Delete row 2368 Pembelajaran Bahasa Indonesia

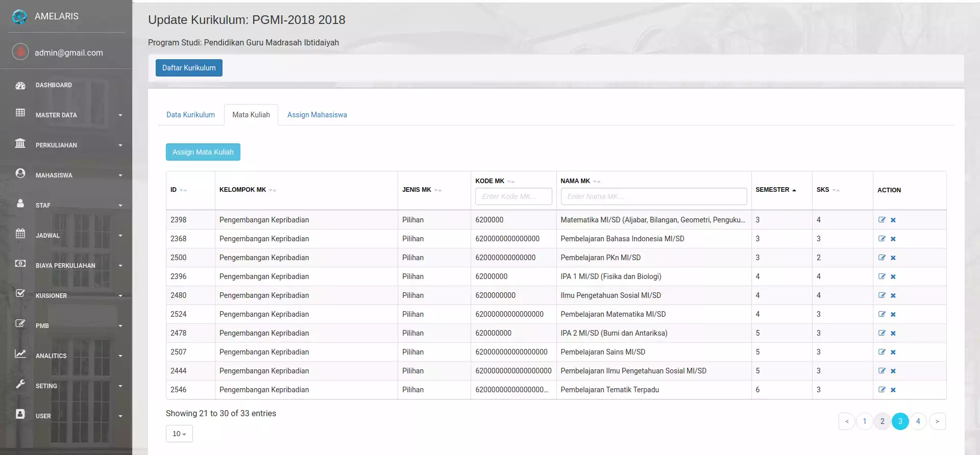893,239
